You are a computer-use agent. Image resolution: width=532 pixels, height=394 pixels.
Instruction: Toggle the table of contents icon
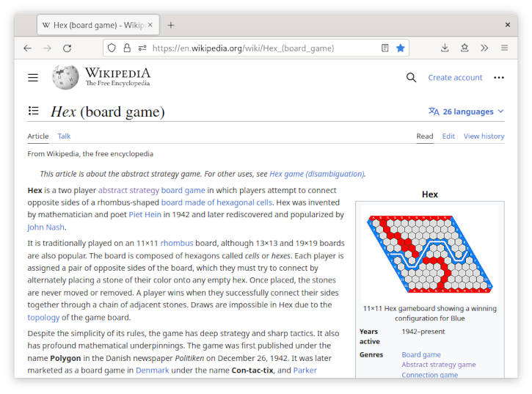click(x=33, y=111)
